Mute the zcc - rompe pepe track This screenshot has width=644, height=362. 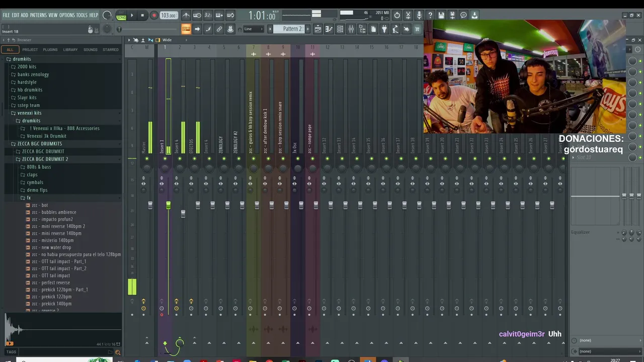(312, 159)
